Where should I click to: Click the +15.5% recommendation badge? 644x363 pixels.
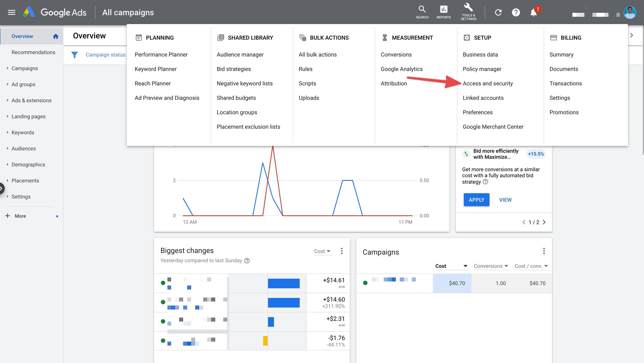tap(536, 154)
